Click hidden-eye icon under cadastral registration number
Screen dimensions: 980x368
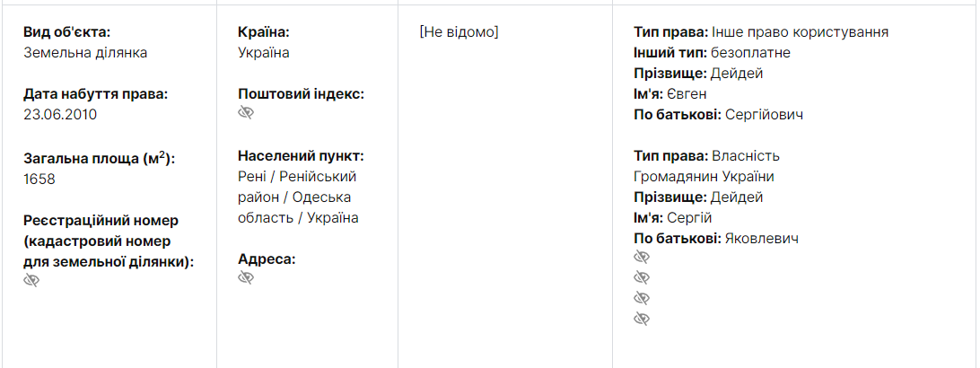[x=31, y=280]
